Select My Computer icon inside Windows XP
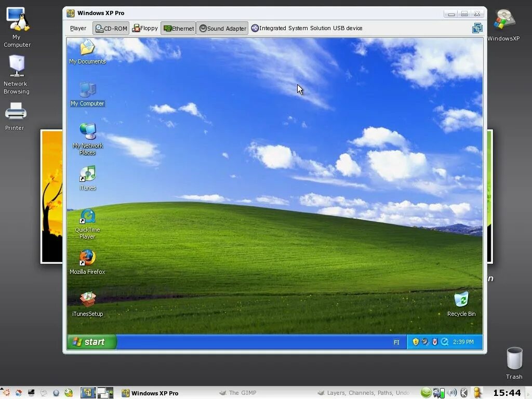The height and width of the screenshot is (399, 532). tap(87, 95)
